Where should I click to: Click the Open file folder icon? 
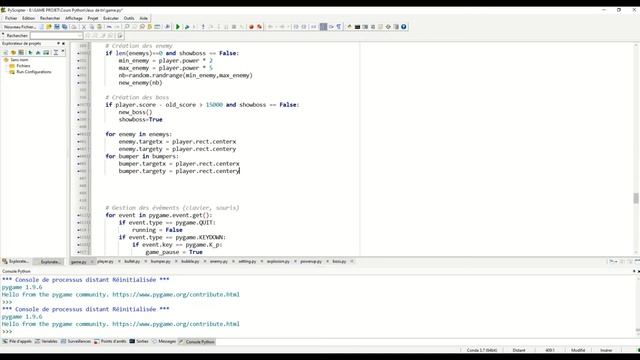[49, 27]
